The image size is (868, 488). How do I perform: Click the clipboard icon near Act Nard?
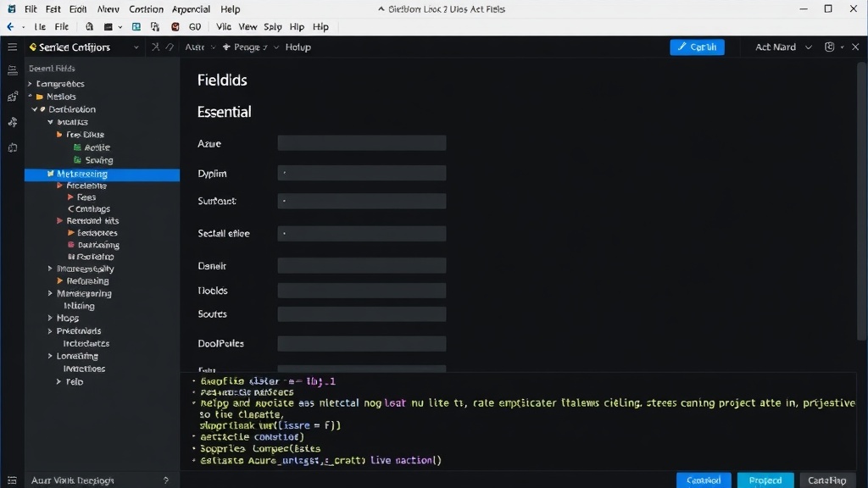829,47
